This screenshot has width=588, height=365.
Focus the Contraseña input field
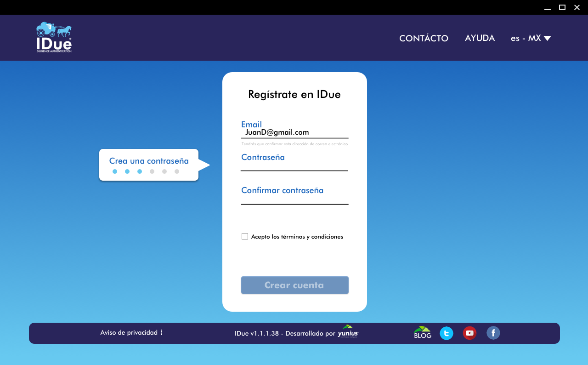point(294,166)
